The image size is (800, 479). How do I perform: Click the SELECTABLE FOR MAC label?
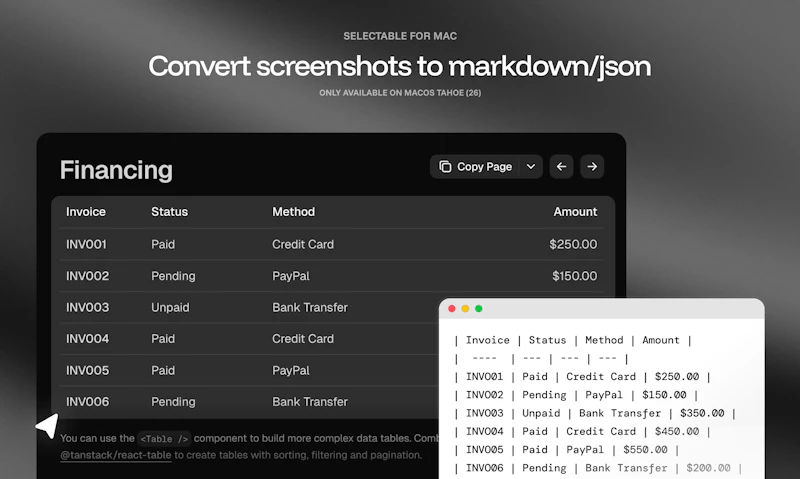[x=400, y=36]
